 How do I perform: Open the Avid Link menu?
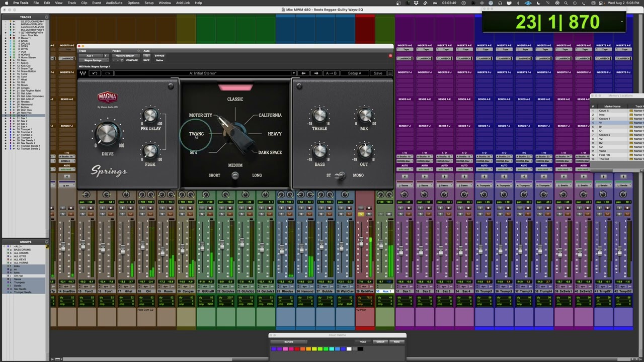[183, 3]
